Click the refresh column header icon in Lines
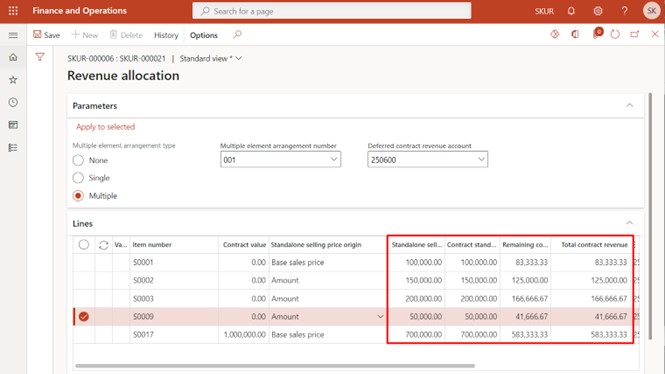The image size is (665, 374). click(103, 245)
